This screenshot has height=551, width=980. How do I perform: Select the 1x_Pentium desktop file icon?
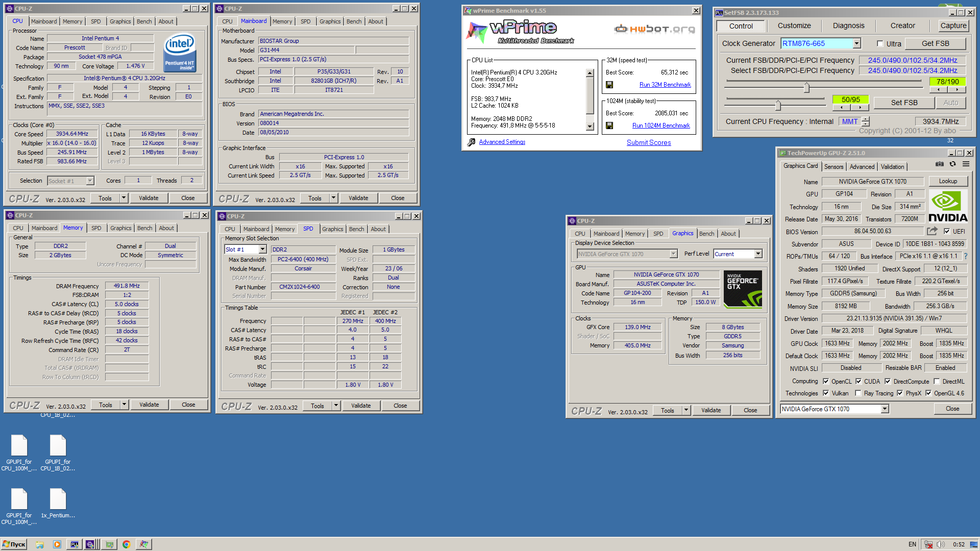pos(58,504)
